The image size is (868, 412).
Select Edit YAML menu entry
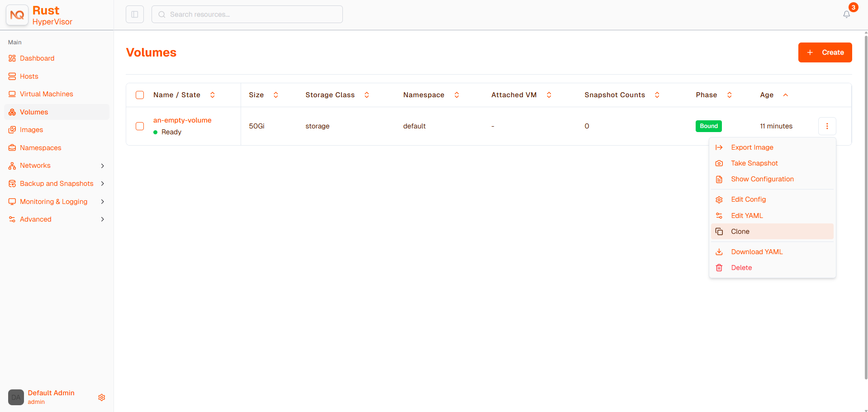772,216
